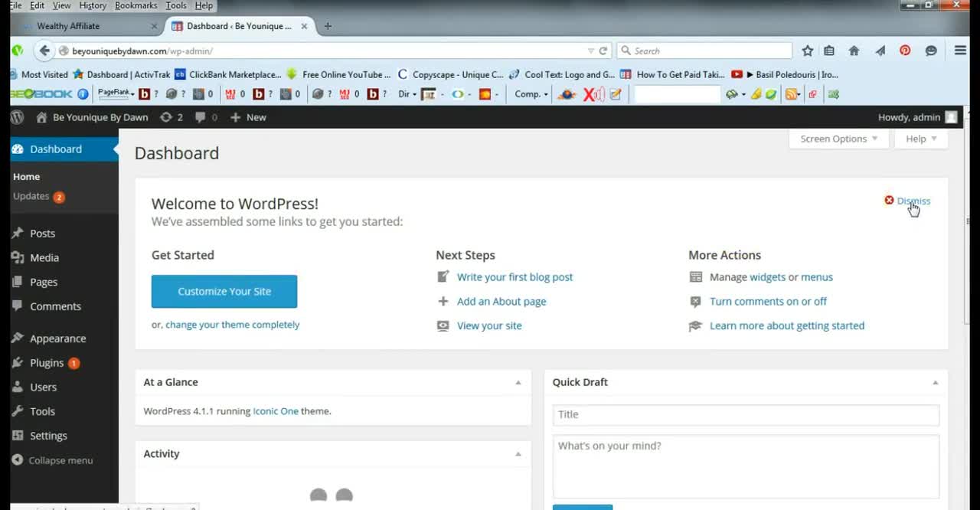The image size is (980, 510).
Task: Click the Quick Draft Title field
Action: click(x=746, y=414)
